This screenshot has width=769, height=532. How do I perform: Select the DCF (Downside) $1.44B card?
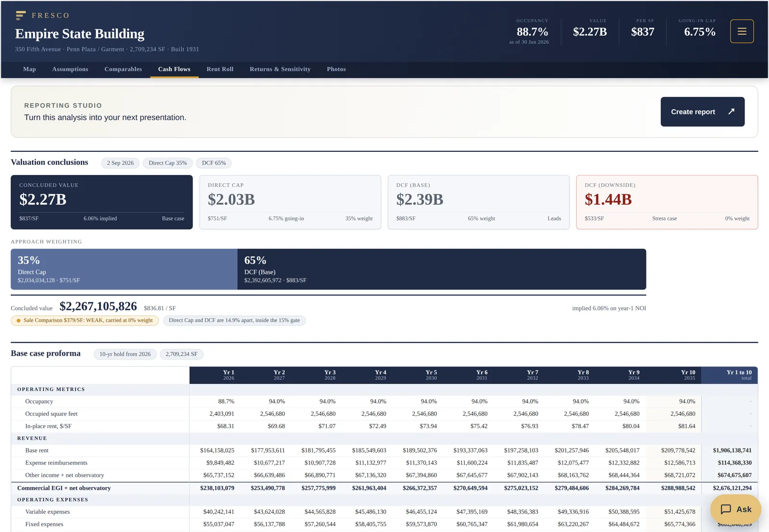pos(667,202)
